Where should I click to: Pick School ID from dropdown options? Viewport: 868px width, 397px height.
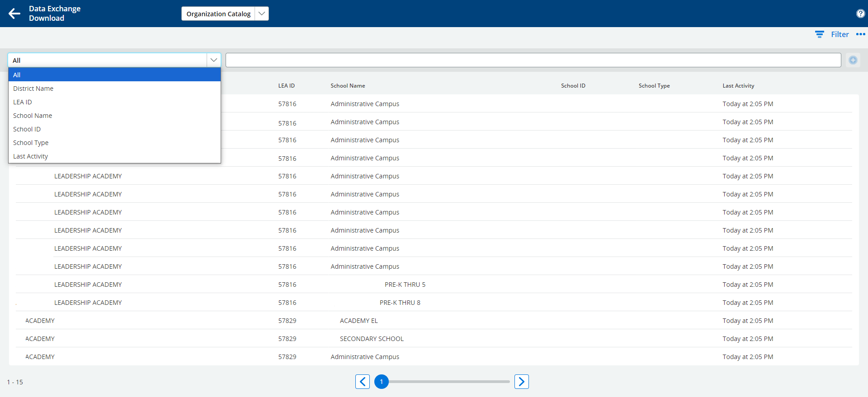point(27,129)
